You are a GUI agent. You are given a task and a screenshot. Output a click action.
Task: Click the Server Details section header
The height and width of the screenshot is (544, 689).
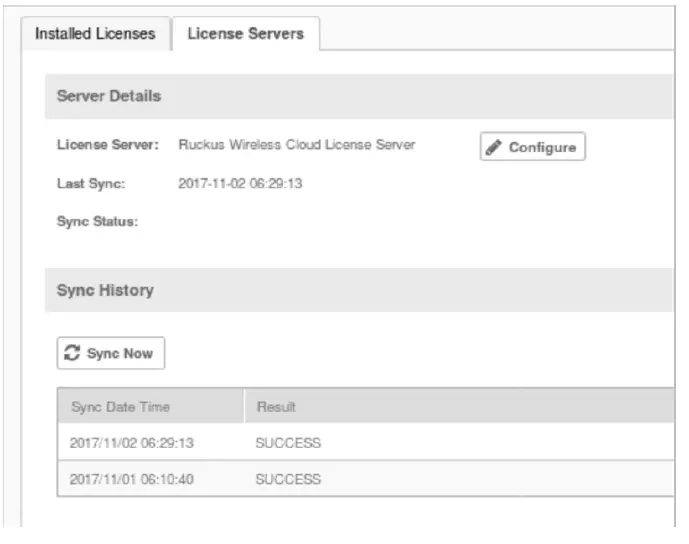click(359, 96)
